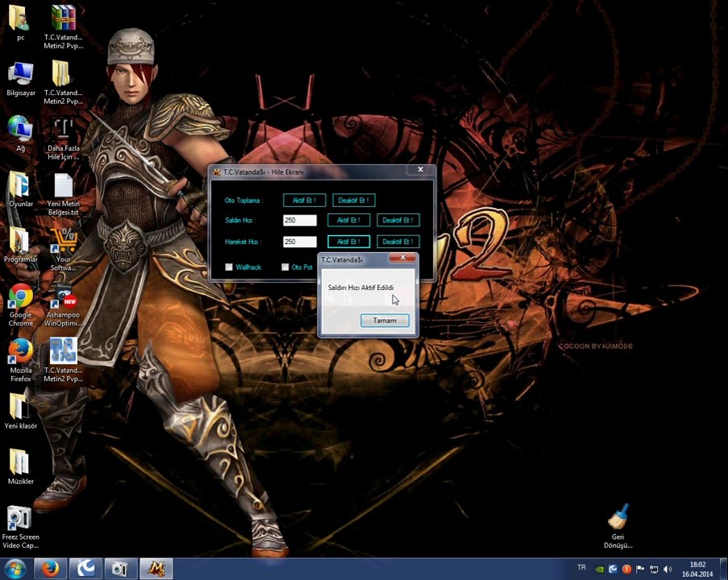Open the crescent moon app in taskbar
Viewport: 728px width, 580px height.
pos(85,569)
